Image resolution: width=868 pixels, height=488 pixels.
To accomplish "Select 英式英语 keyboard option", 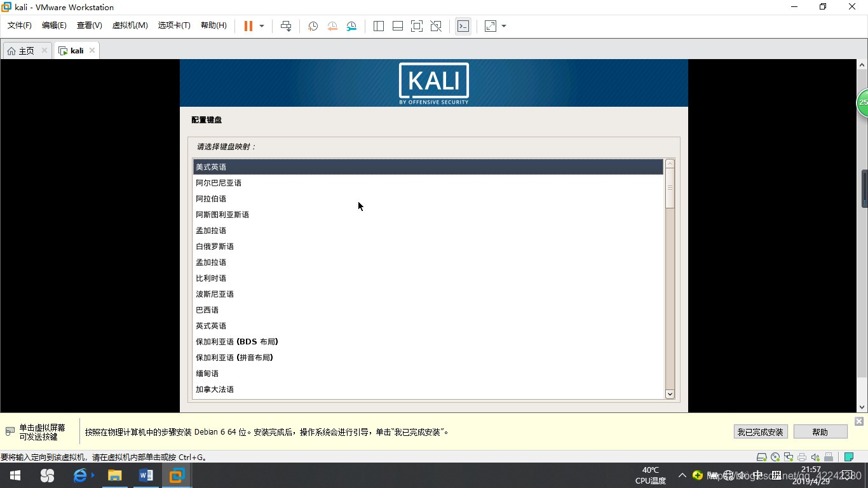I will [428, 326].
